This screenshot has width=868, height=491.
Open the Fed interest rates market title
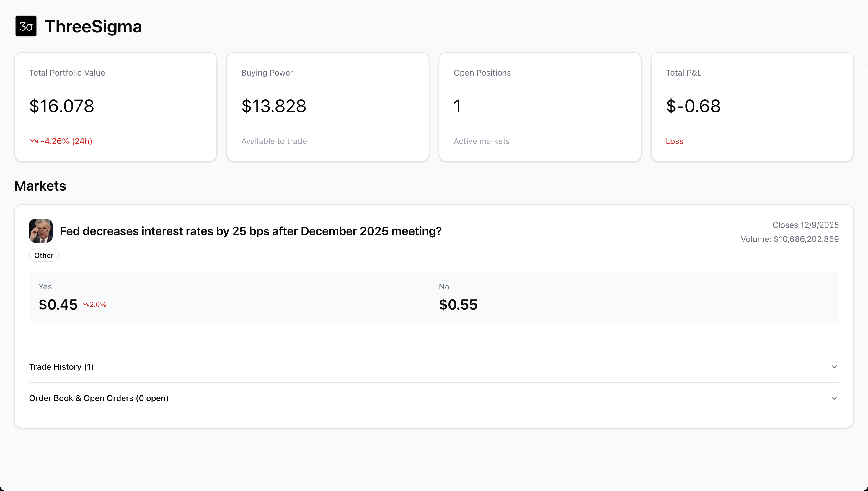tap(251, 231)
